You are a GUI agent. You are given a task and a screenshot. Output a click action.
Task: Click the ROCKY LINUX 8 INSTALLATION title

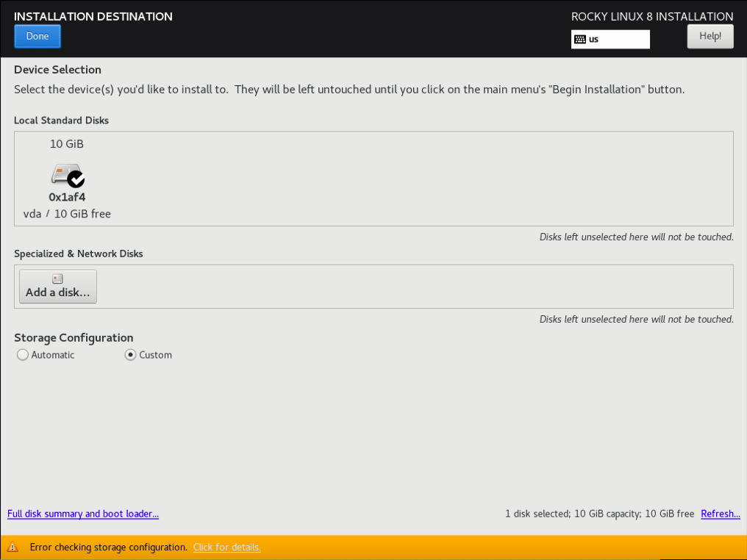click(x=652, y=17)
